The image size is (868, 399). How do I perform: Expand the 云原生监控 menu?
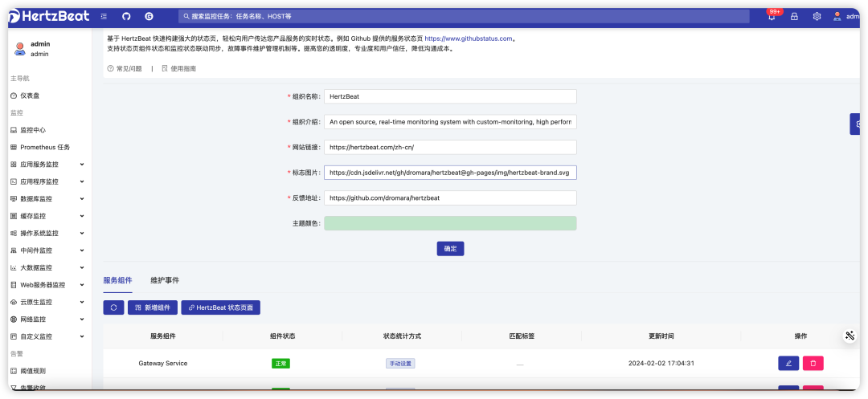(48, 303)
